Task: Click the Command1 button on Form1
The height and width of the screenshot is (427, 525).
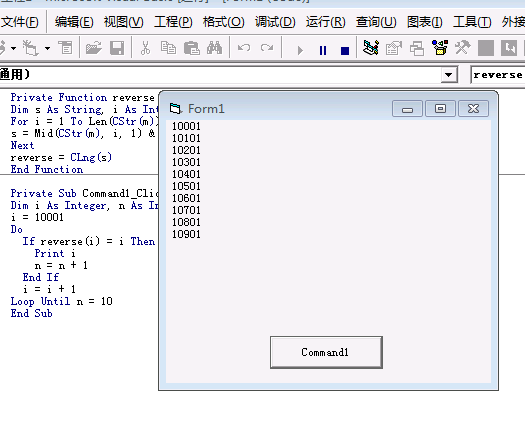Action: coord(326,352)
